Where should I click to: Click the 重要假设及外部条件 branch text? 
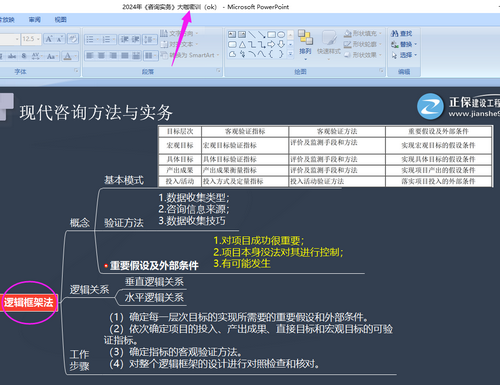pos(154,266)
